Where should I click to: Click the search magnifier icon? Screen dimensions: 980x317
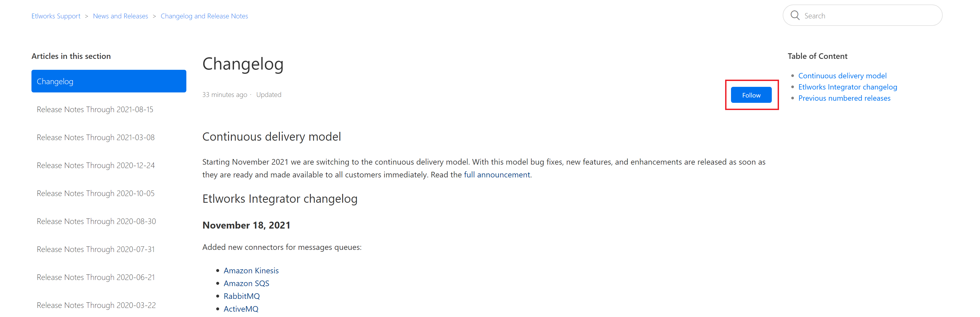(795, 16)
